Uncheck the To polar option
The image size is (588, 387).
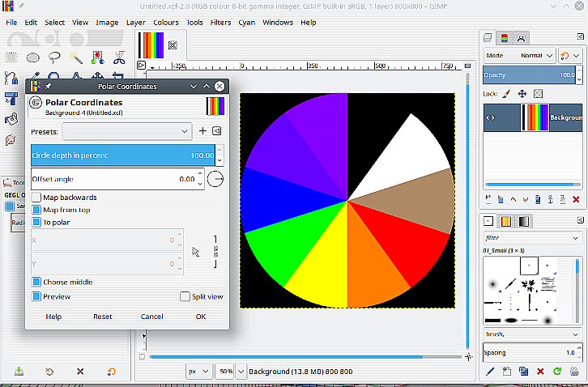click(x=36, y=222)
